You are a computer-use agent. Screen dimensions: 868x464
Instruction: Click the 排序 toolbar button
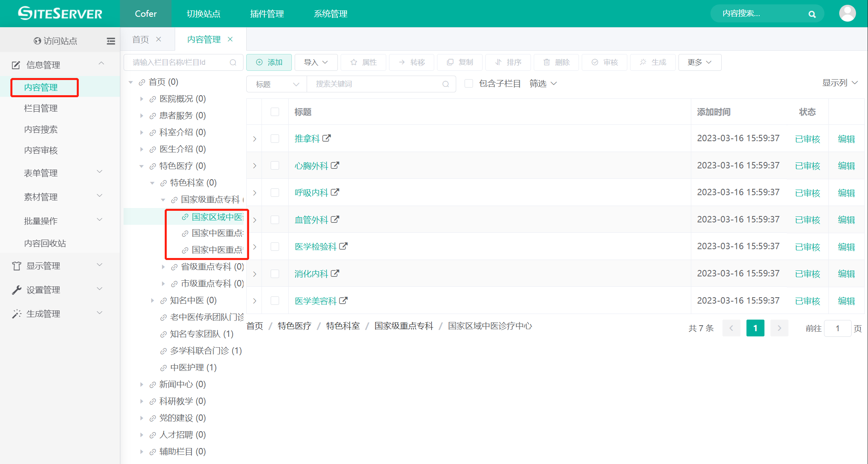click(x=508, y=62)
